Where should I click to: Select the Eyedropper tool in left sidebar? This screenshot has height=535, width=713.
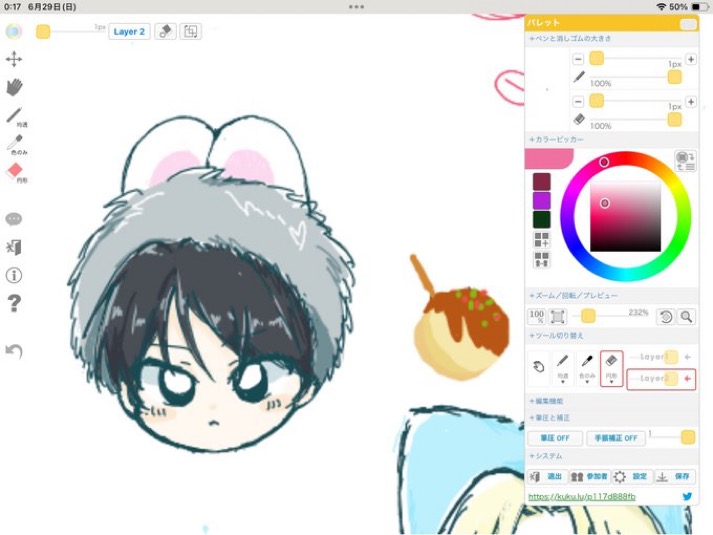16,145
